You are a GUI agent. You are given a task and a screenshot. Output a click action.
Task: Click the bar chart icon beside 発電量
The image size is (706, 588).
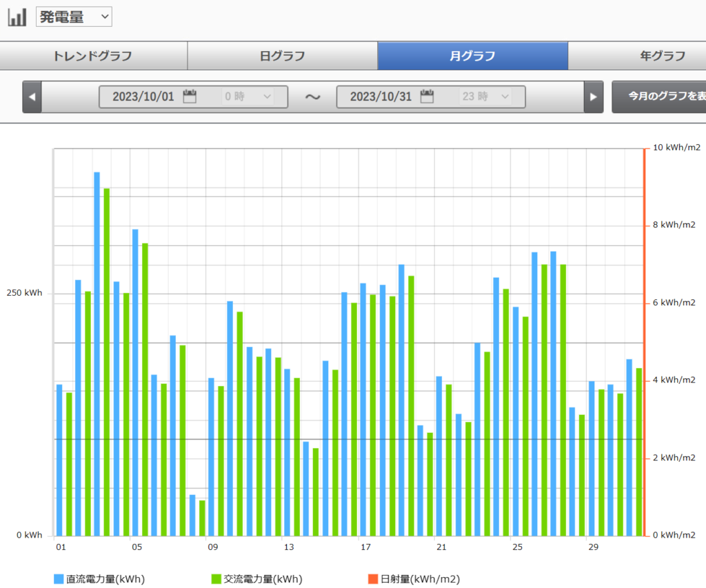click(x=17, y=17)
